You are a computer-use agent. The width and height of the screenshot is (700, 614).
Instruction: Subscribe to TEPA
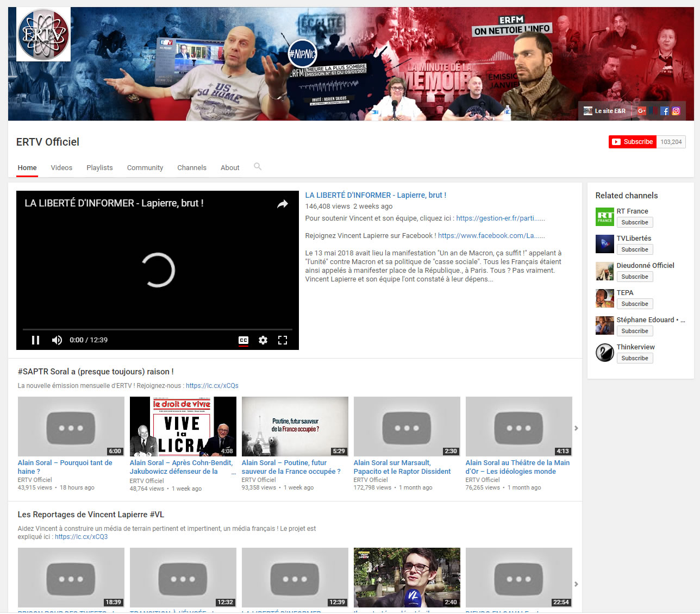coord(635,304)
